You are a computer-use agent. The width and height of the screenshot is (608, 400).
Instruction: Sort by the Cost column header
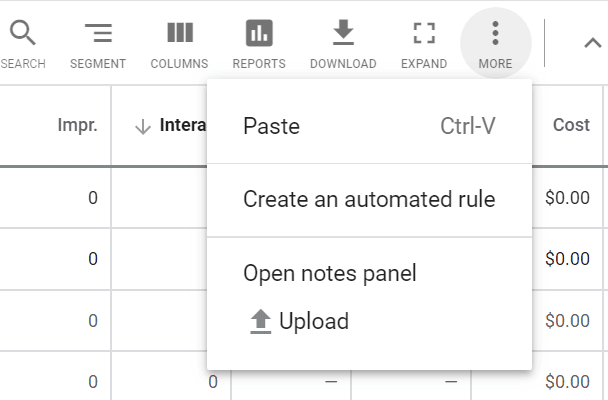click(571, 125)
